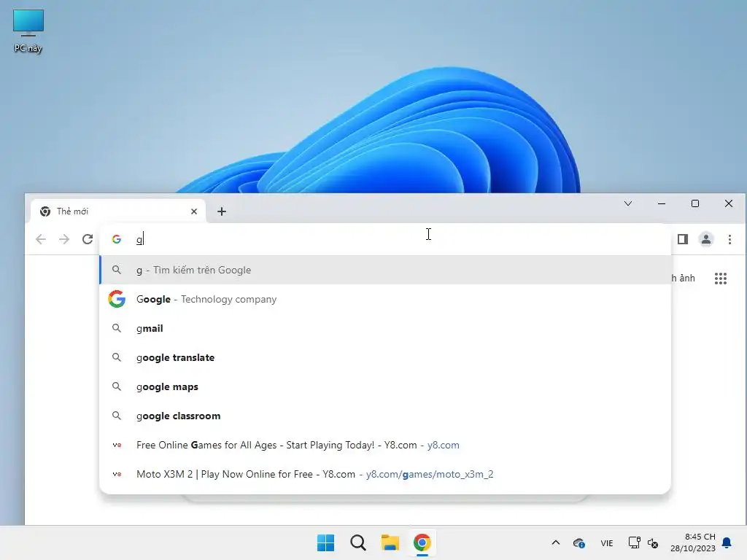Reload the page with the refresh icon
The image size is (747, 560).
[x=88, y=239]
